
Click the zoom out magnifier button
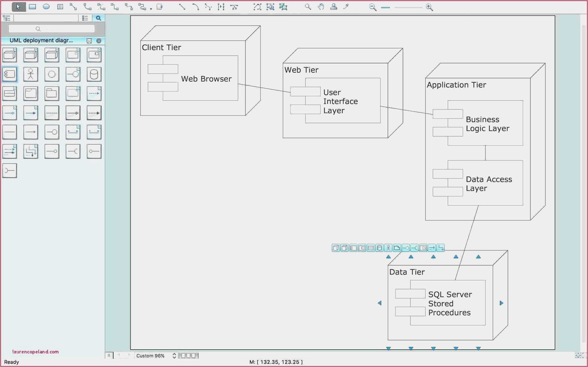[x=373, y=7]
